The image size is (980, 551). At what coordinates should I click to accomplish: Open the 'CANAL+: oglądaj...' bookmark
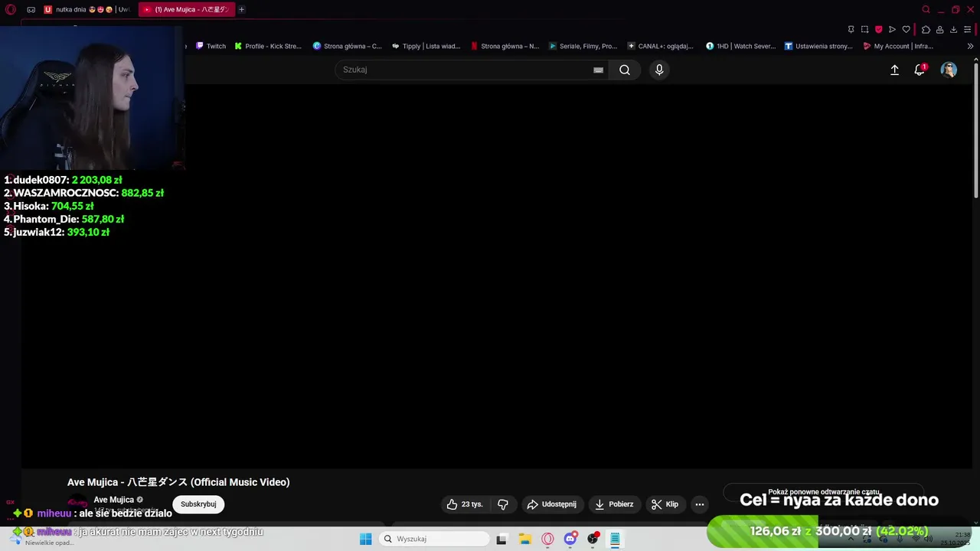click(661, 46)
